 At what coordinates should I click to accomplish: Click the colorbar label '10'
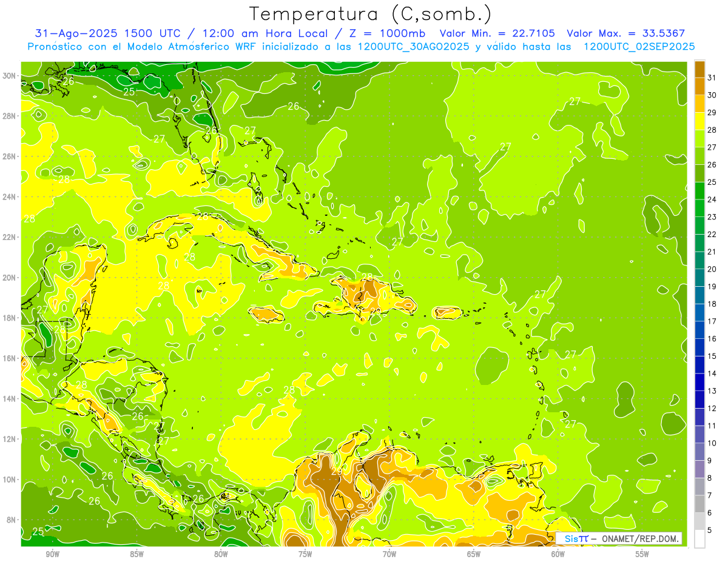[712, 443]
